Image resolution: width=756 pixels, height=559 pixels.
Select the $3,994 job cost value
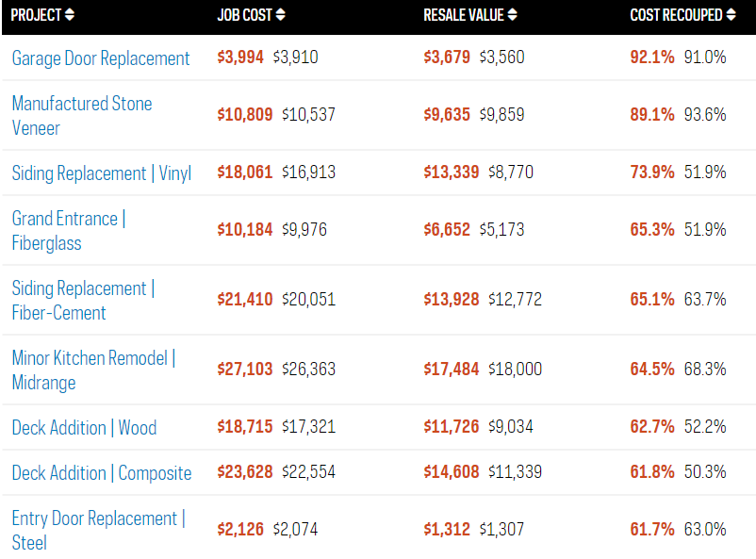(x=240, y=58)
